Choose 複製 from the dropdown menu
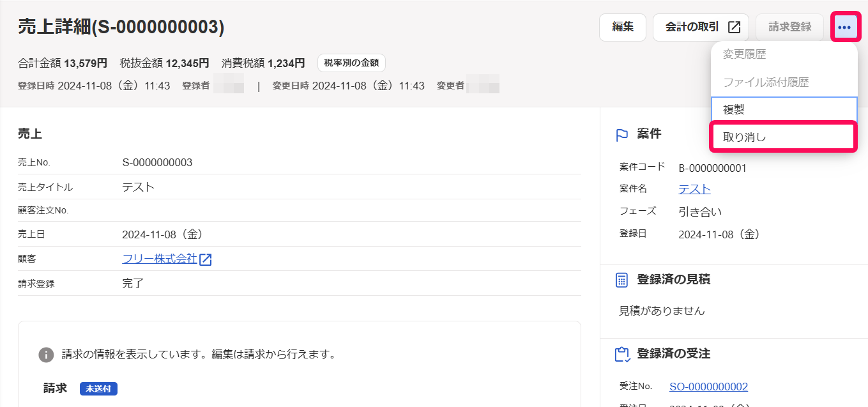 (x=784, y=110)
